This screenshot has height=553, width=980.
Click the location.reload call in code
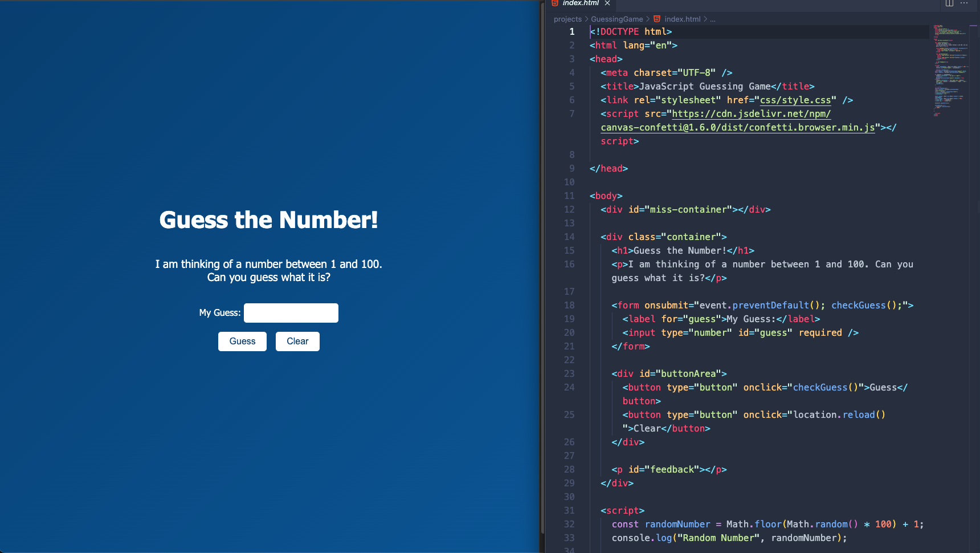(839, 414)
